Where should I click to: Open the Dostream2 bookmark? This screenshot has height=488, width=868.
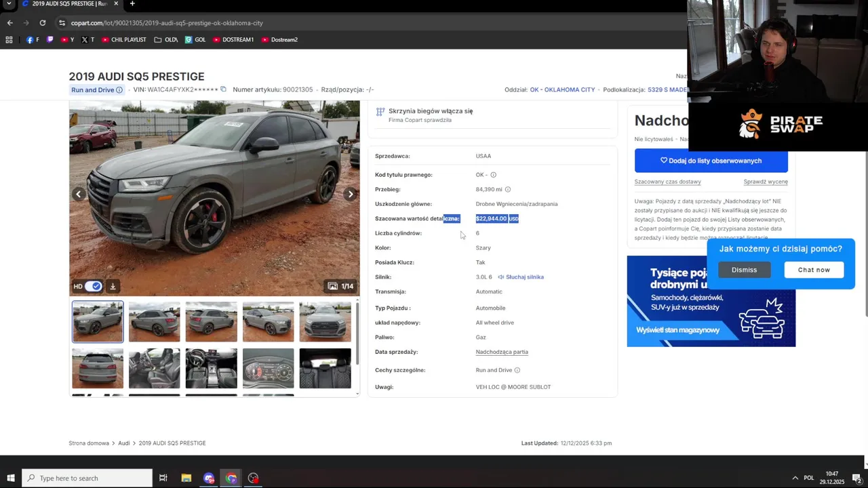click(x=279, y=40)
